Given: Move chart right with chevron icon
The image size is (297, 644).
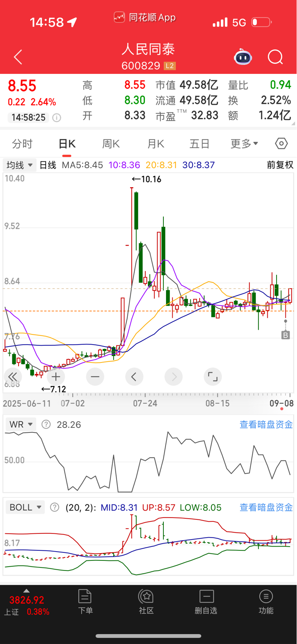Looking at the screenshot, I should pos(173,377).
